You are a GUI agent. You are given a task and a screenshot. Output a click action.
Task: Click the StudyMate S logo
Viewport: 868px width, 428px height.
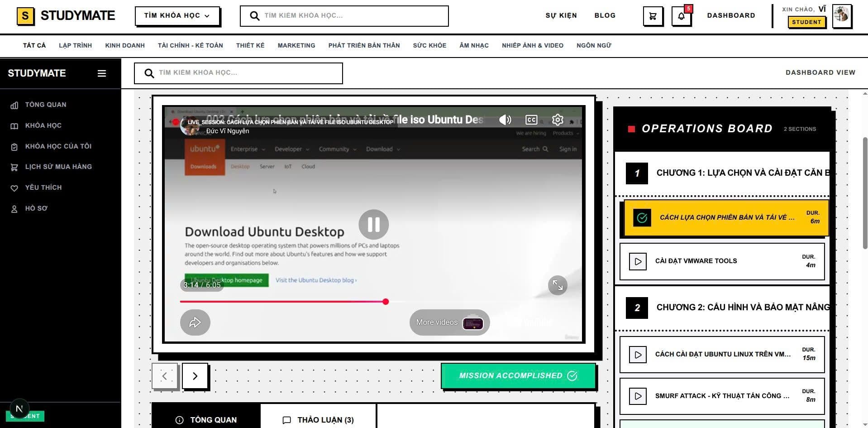pyautogui.click(x=25, y=16)
